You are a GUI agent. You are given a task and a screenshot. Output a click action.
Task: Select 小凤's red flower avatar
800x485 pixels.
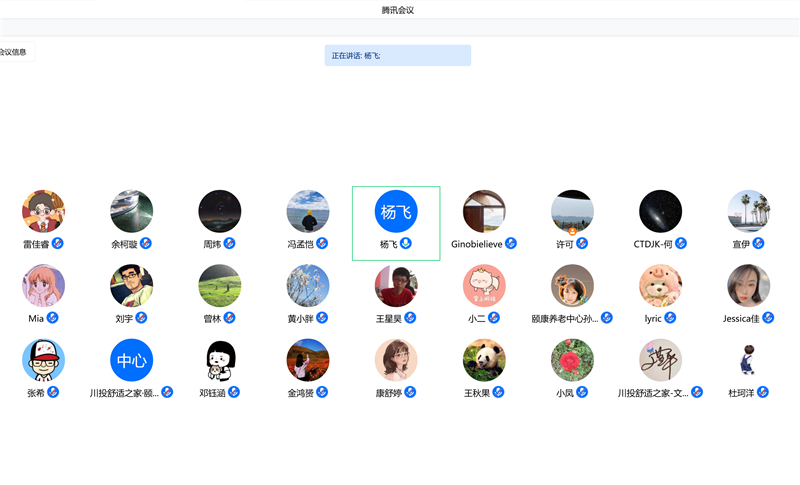(x=572, y=360)
